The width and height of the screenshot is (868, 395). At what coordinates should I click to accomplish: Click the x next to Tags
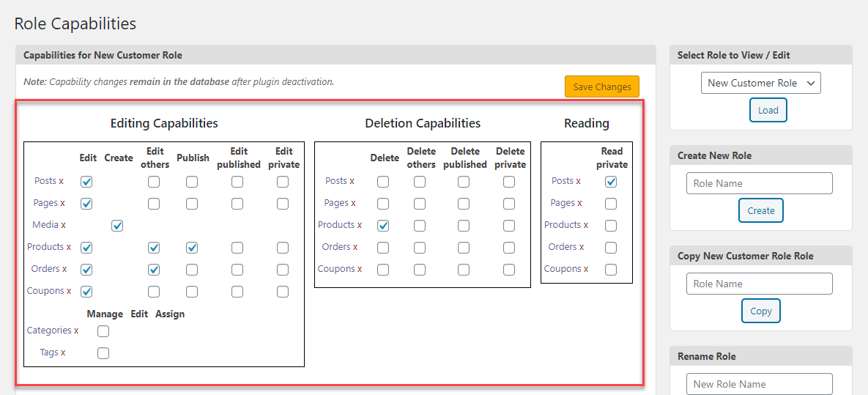63,353
